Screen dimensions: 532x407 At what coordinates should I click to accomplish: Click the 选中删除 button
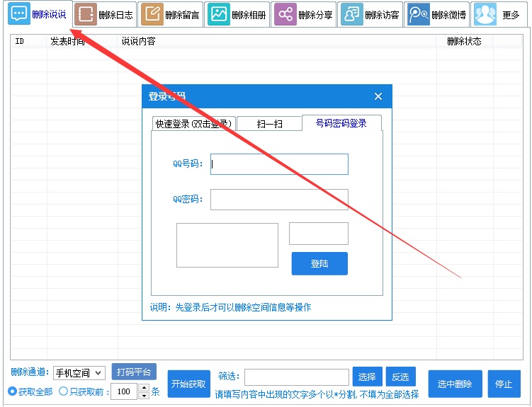pos(455,384)
